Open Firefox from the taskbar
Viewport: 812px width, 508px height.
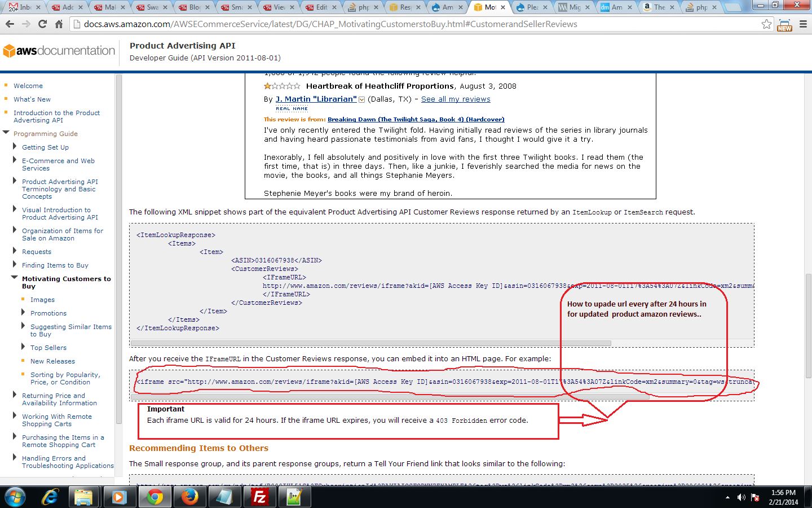point(189,497)
